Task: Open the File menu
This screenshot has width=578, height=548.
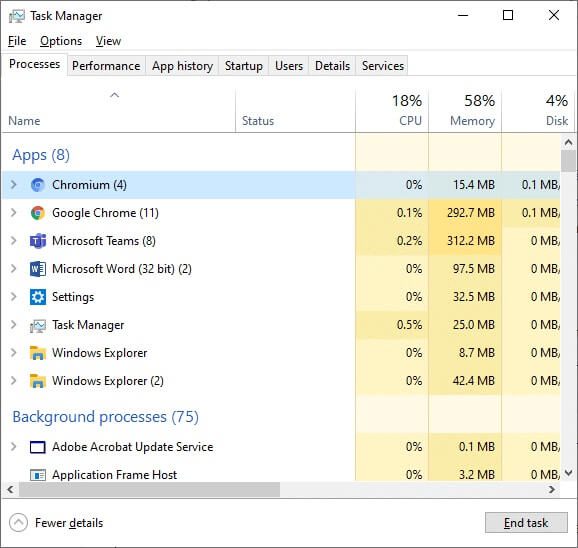Action: (17, 41)
